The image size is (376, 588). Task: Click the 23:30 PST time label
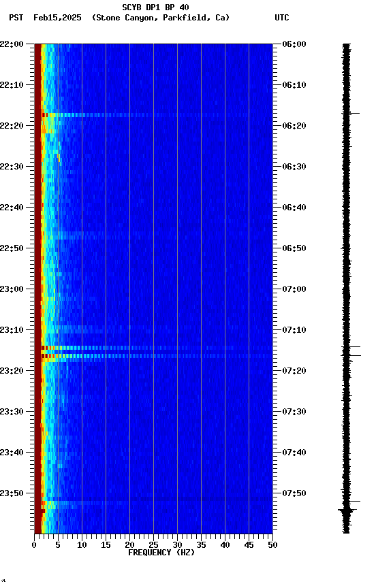(12, 412)
